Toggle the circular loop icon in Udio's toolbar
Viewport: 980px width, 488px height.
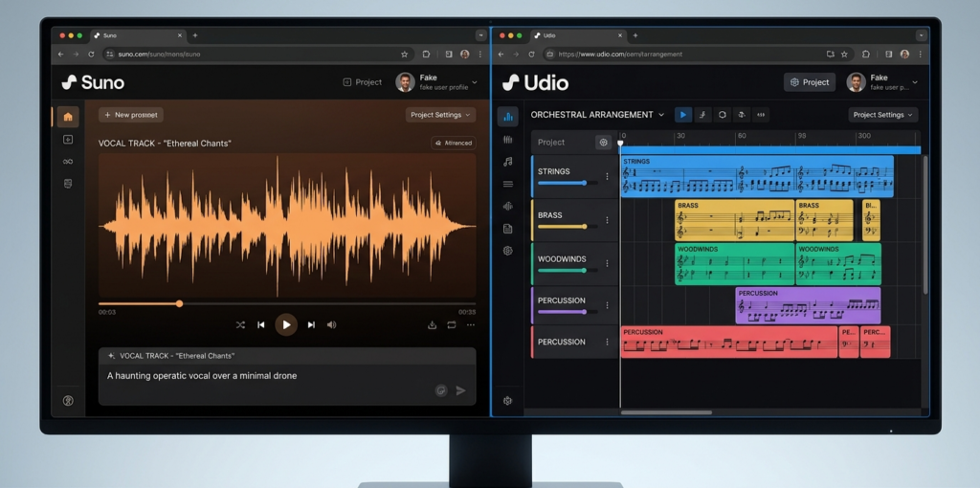[723, 115]
